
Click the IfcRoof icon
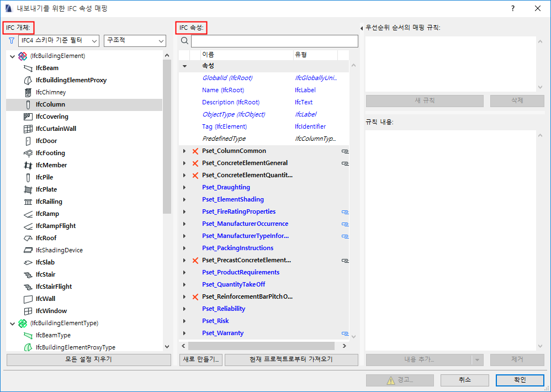coord(28,238)
